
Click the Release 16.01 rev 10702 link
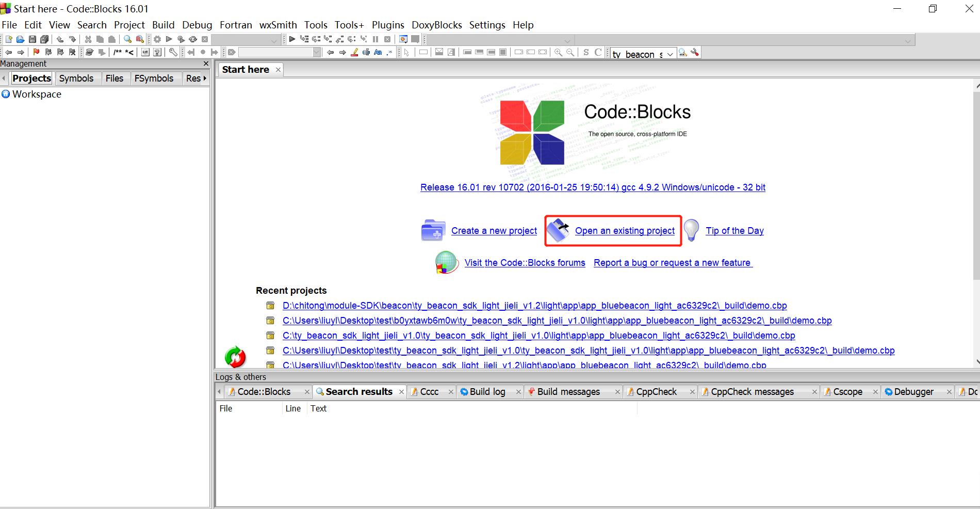[x=593, y=187]
